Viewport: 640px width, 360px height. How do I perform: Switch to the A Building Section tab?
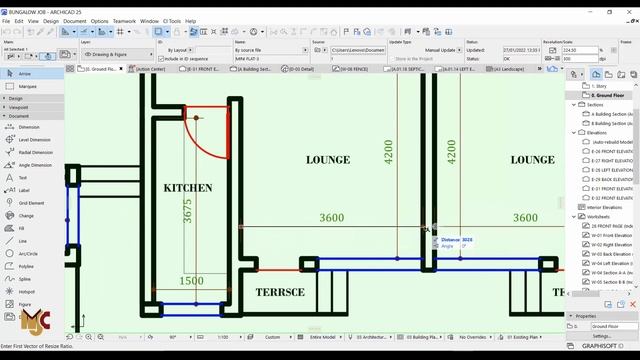coord(250,69)
